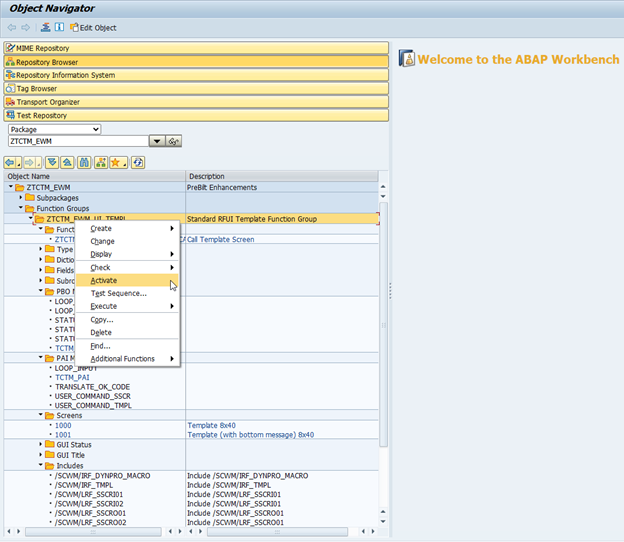Click the hierarchy display icon in tree toolbar
The width and height of the screenshot is (624, 542).
tap(101, 162)
